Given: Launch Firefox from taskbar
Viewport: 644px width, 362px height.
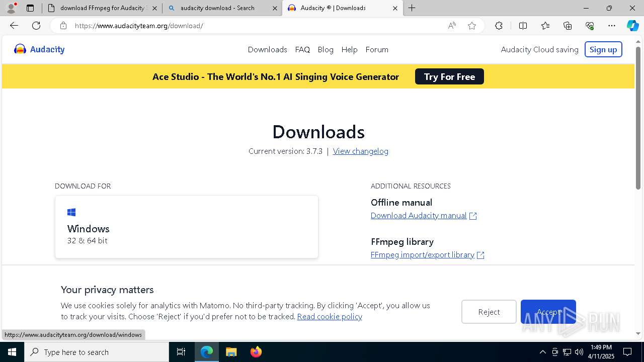Looking at the screenshot, I should [x=256, y=352].
